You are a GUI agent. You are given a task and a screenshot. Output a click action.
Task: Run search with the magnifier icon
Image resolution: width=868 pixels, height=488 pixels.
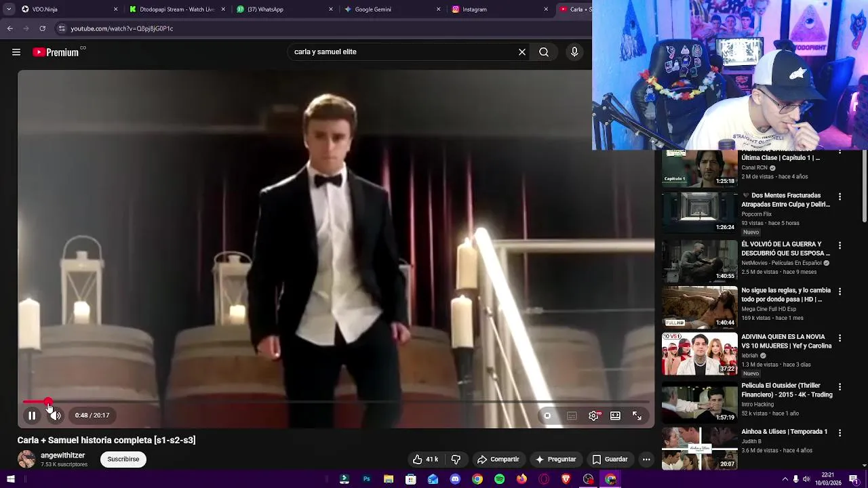click(544, 52)
